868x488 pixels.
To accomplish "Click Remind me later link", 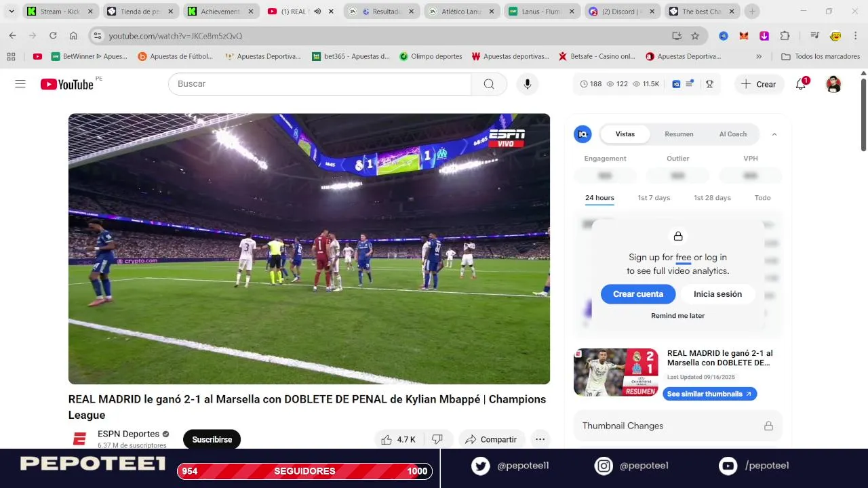I will [677, 316].
